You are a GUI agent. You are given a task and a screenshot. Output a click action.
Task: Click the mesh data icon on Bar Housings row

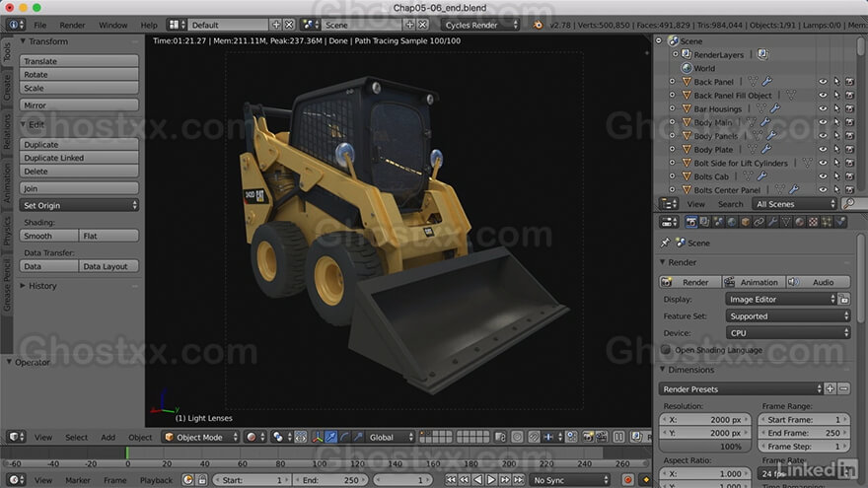click(761, 109)
